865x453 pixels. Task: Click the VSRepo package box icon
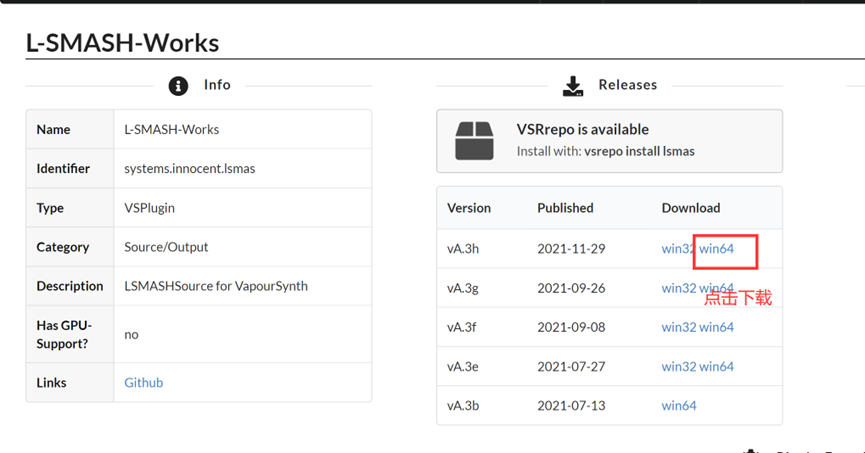[474, 141]
